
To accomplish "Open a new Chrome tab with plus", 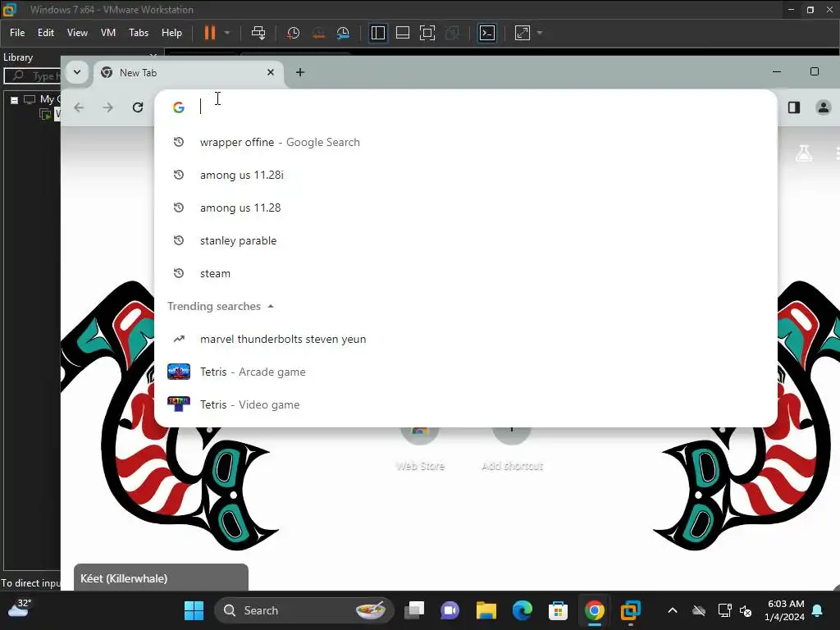I will (300, 72).
